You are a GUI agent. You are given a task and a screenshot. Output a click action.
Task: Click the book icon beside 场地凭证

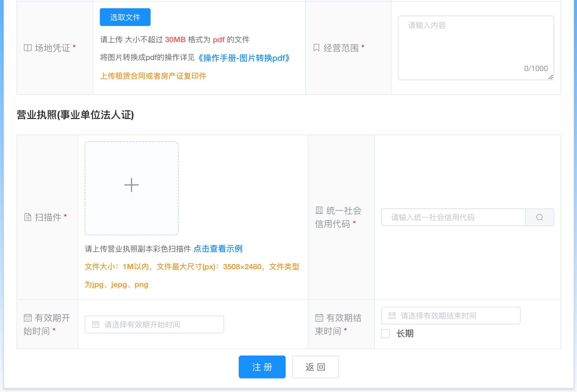click(28, 48)
